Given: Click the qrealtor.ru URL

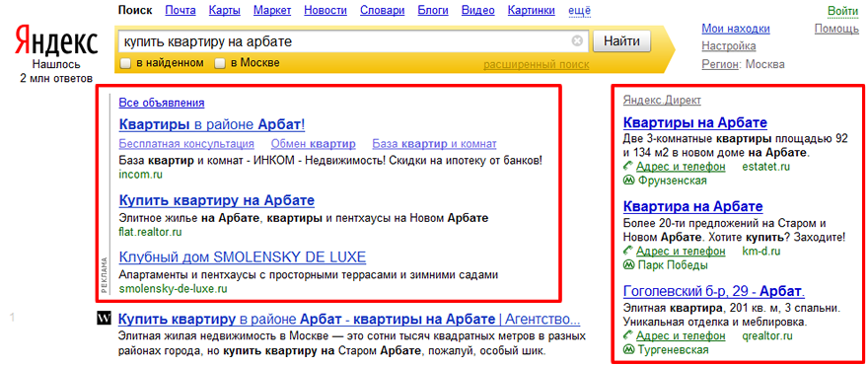Looking at the screenshot, I should point(767,335).
